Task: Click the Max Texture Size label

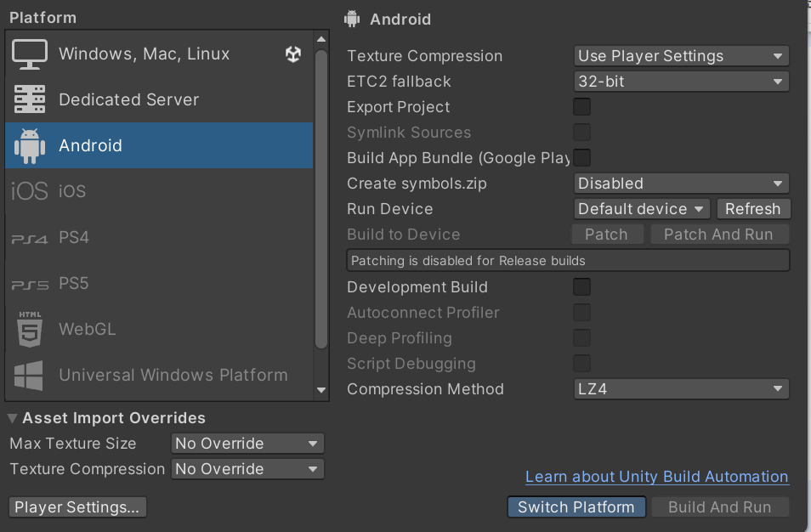Action: (x=73, y=443)
